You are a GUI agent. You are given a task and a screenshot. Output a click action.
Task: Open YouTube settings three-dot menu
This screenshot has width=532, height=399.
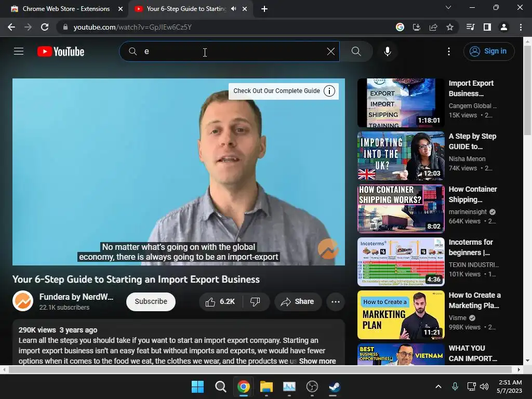[449, 51]
